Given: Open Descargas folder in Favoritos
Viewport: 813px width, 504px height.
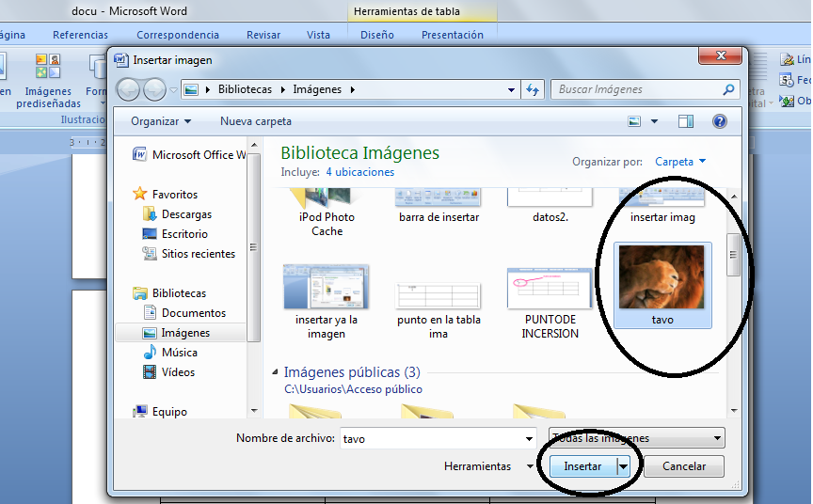Looking at the screenshot, I should pos(185,214).
